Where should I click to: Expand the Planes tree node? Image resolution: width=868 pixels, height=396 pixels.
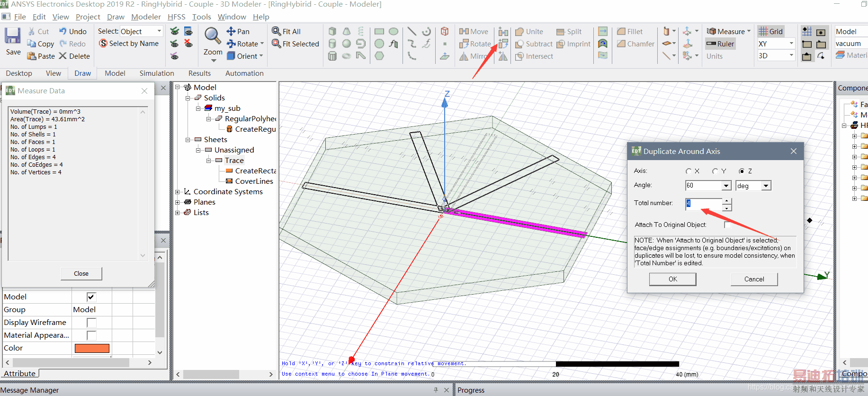pyautogui.click(x=178, y=202)
